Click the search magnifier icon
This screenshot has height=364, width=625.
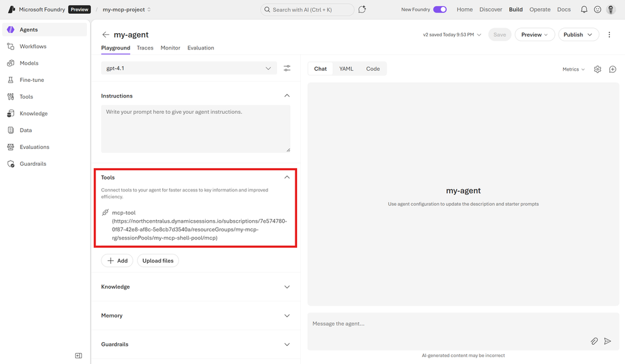click(268, 9)
